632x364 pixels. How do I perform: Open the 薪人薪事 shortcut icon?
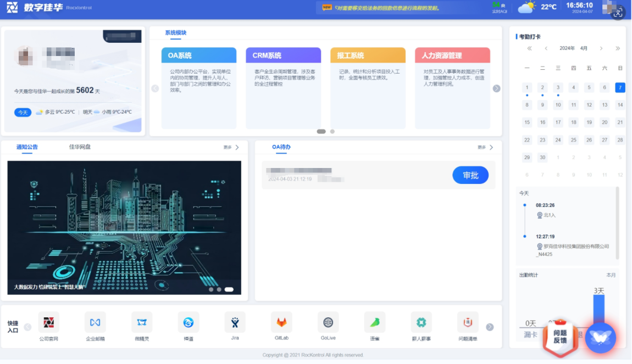[422, 322]
